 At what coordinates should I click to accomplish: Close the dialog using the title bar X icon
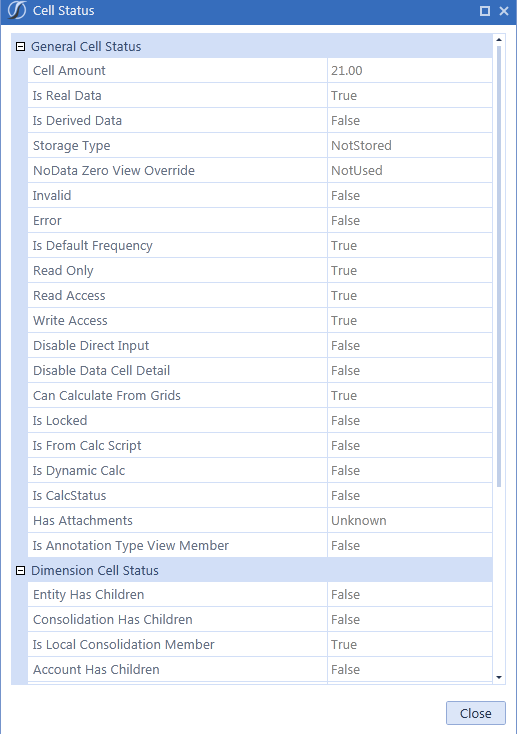tap(504, 11)
